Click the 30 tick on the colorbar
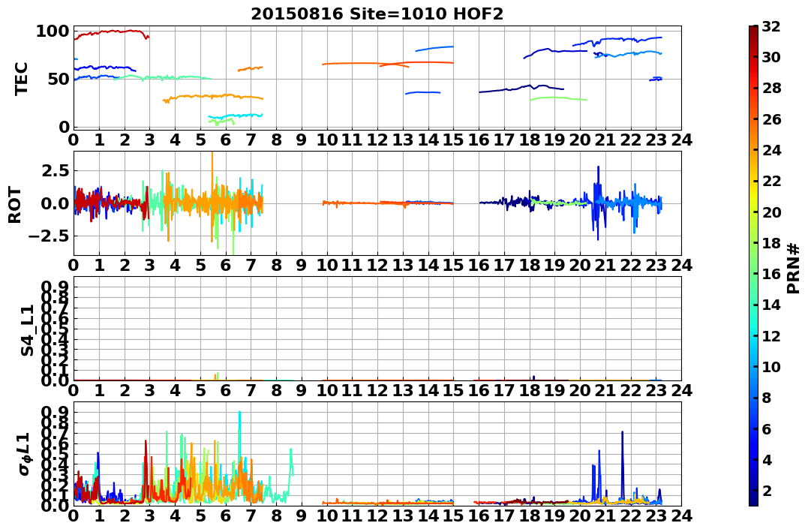808x532 pixels. coord(771,57)
